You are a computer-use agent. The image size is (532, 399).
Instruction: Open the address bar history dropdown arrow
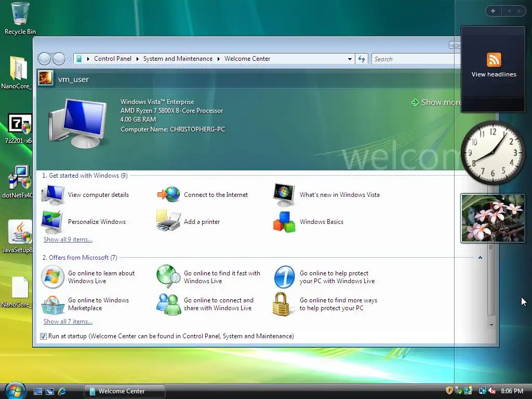point(350,59)
